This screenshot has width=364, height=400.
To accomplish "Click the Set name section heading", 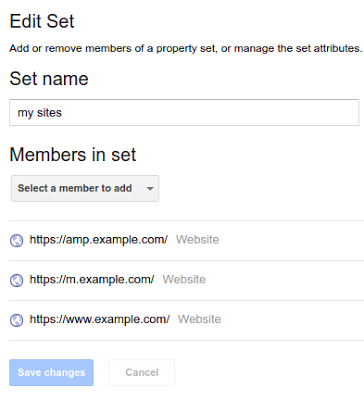I will [49, 79].
